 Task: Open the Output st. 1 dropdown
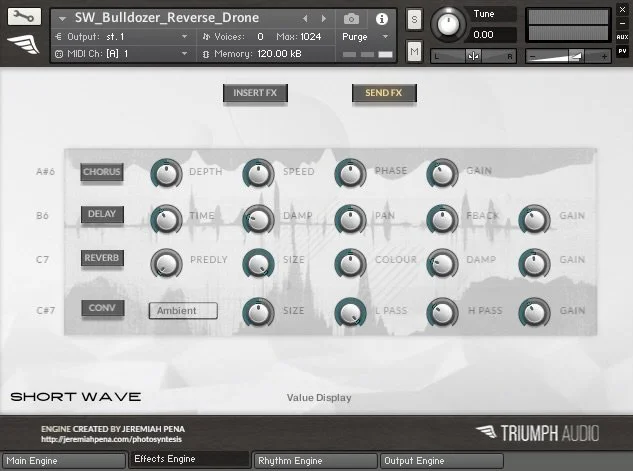122,37
